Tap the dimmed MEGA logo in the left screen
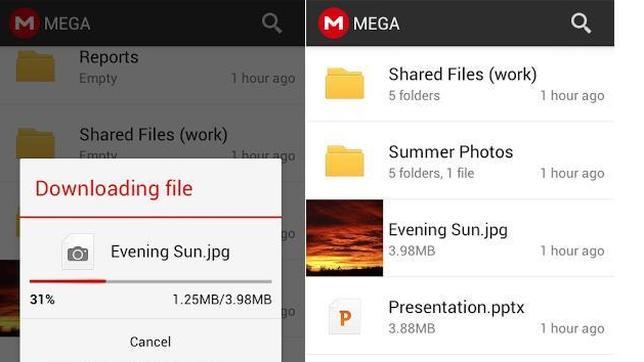644x362 pixels. pos(24,23)
